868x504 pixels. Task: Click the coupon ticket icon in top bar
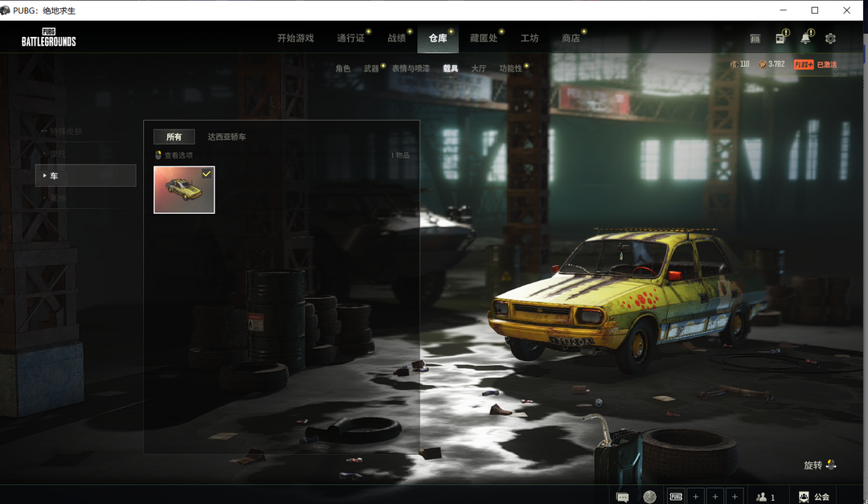(755, 39)
